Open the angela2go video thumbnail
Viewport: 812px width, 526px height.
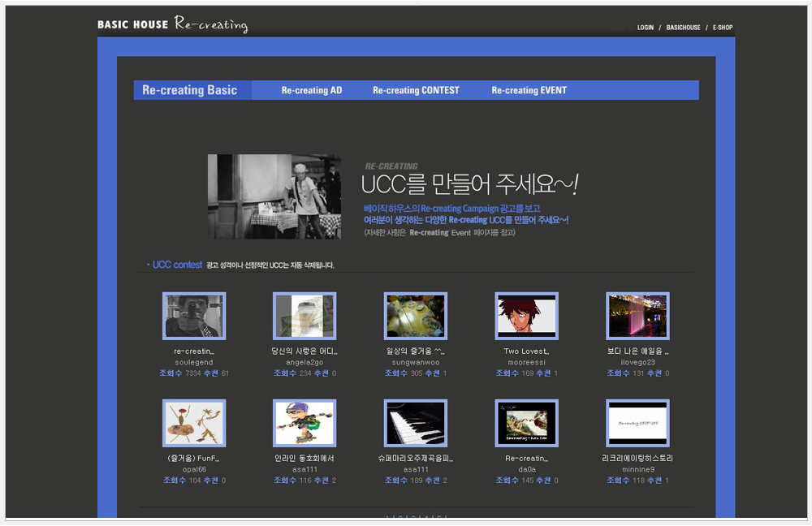coord(304,316)
